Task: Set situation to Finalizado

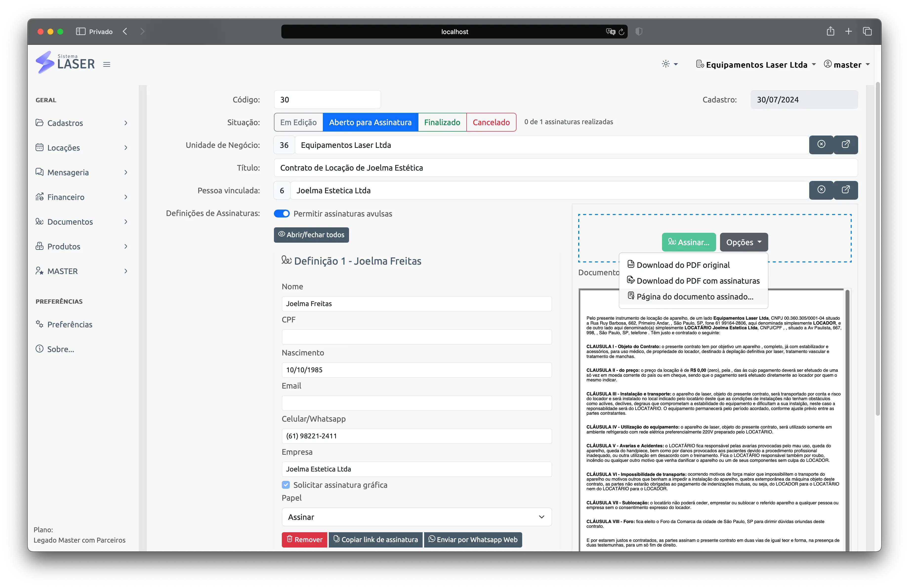Action: click(442, 122)
